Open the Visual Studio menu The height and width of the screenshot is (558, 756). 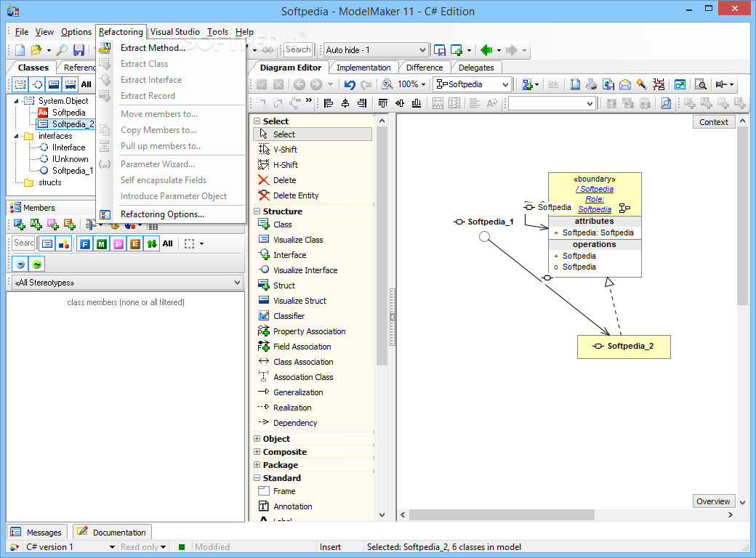[x=175, y=32]
